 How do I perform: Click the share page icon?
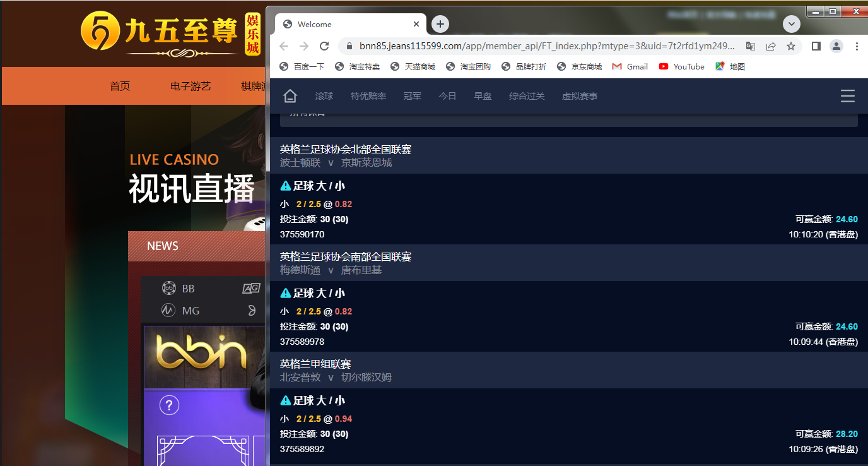[x=771, y=46]
